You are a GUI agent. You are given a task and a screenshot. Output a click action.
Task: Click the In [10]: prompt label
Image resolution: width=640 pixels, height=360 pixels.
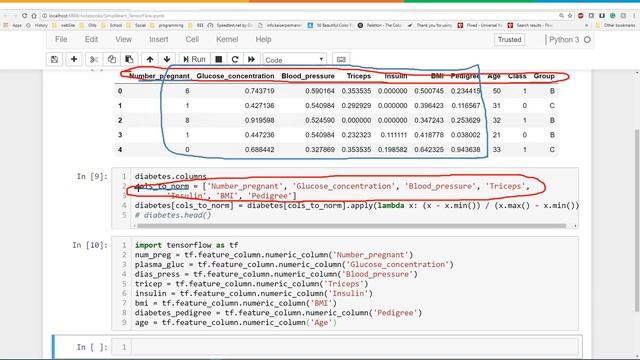(90, 245)
